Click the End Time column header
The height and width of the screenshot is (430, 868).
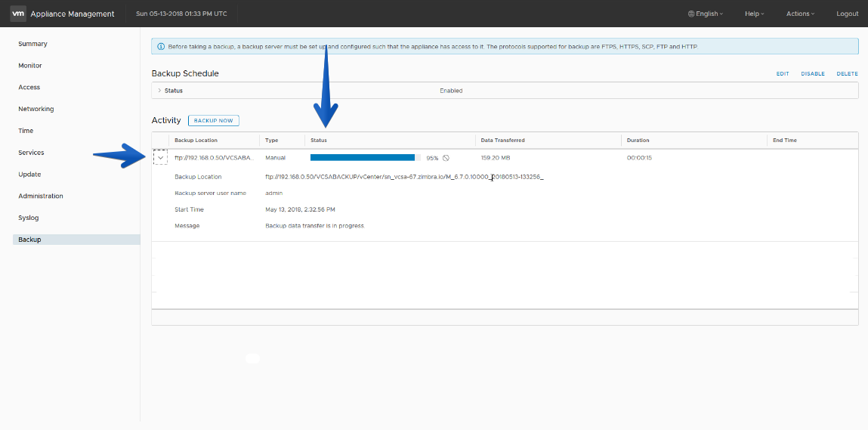coord(785,141)
